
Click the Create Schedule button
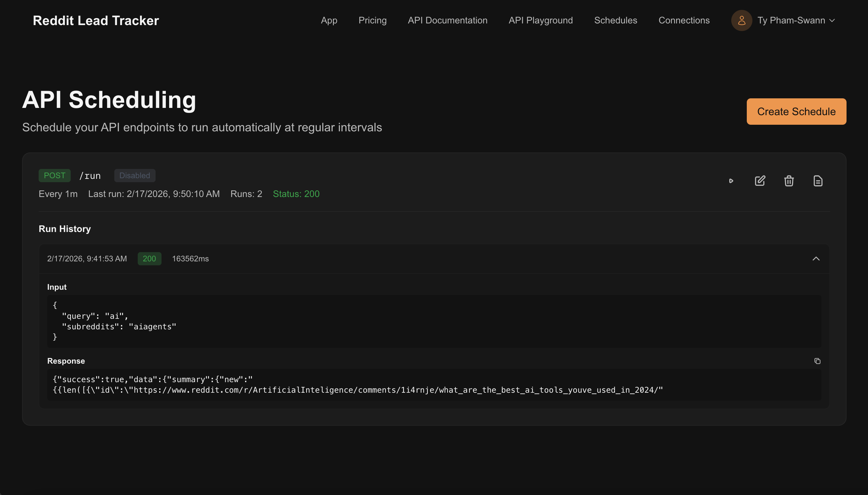pos(796,111)
